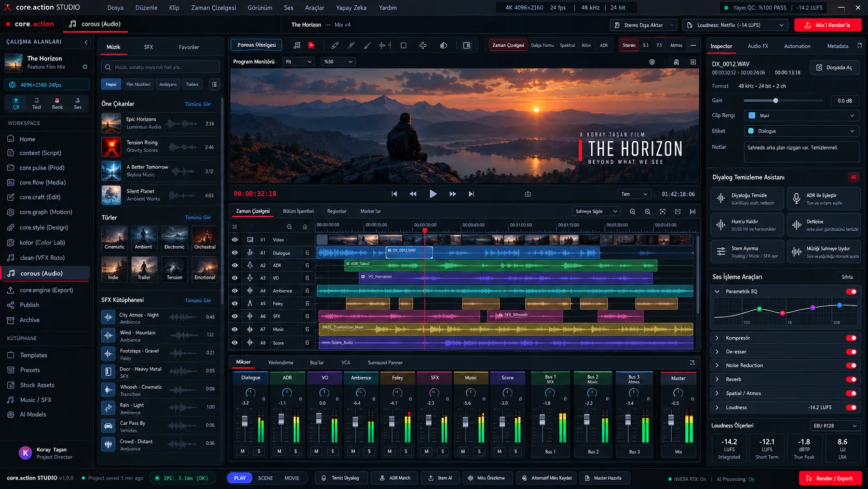Toggle the Kompresör switch
Viewport: 868px width, 489px height.
pyautogui.click(x=851, y=338)
